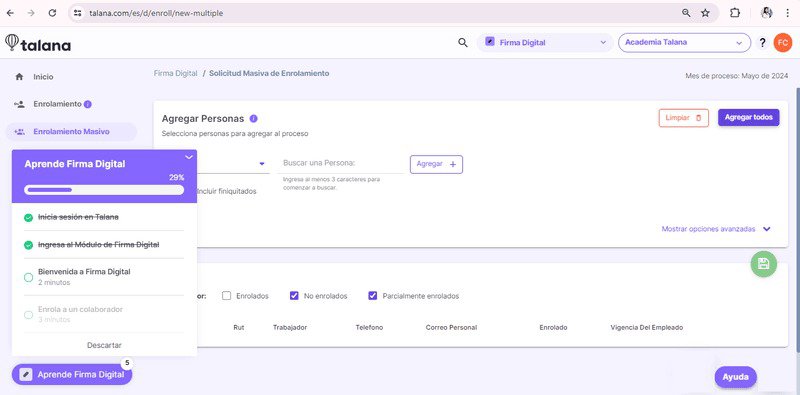Click info icon beside Agregar Personas
The height and width of the screenshot is (395, 800).
[x=254, y=118]
